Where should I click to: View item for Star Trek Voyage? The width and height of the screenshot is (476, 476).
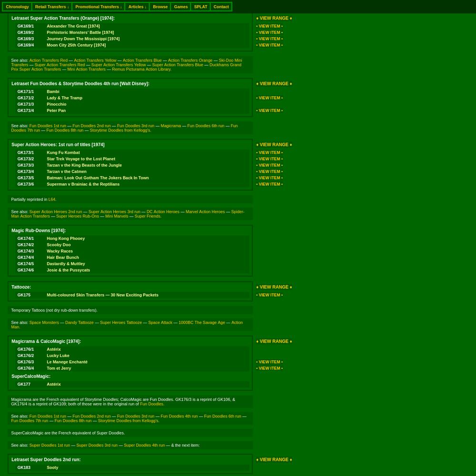pos(269,159)
